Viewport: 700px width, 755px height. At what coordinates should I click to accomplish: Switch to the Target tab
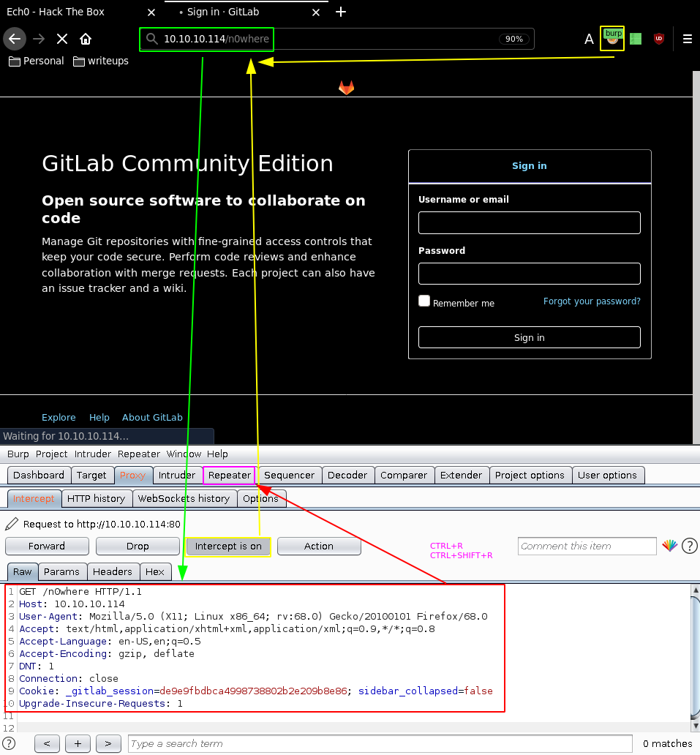point(91,476)
